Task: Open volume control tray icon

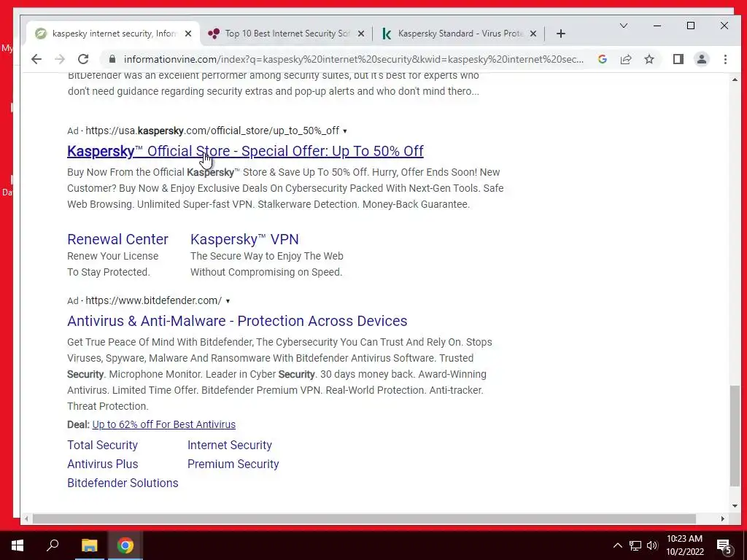Action: (x=652, y=545)
